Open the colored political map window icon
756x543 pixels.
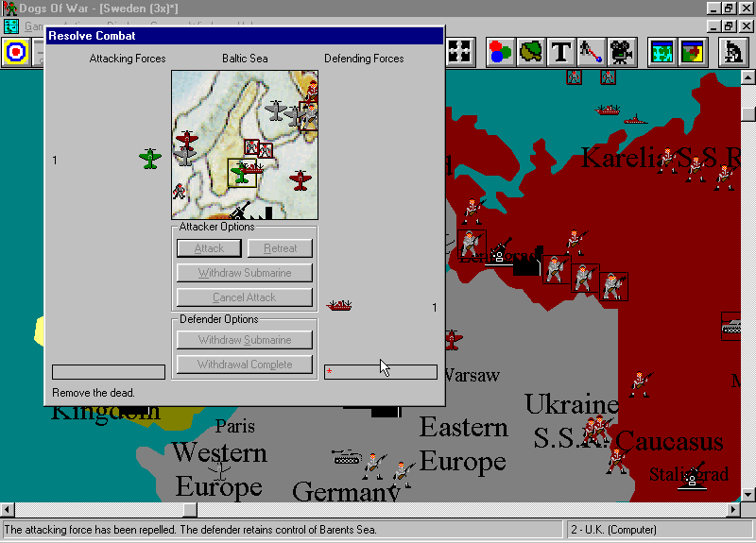pyautogui.click(x=693, y=52)
